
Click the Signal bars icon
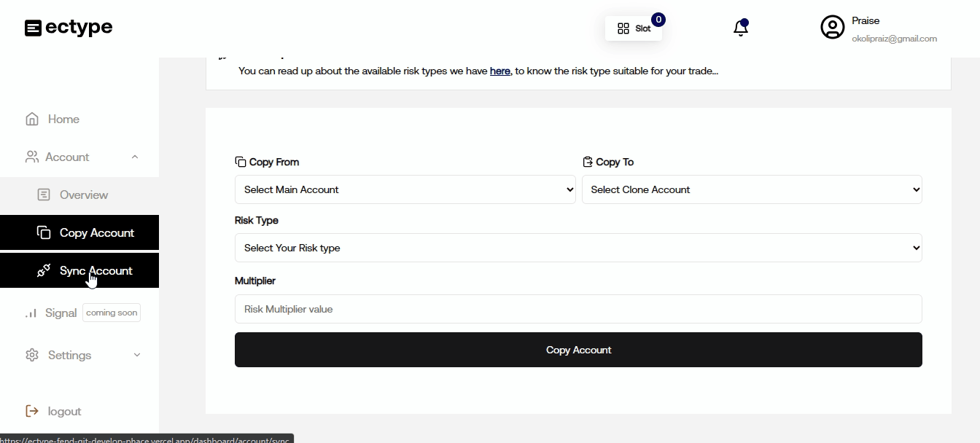coord(31,313)
